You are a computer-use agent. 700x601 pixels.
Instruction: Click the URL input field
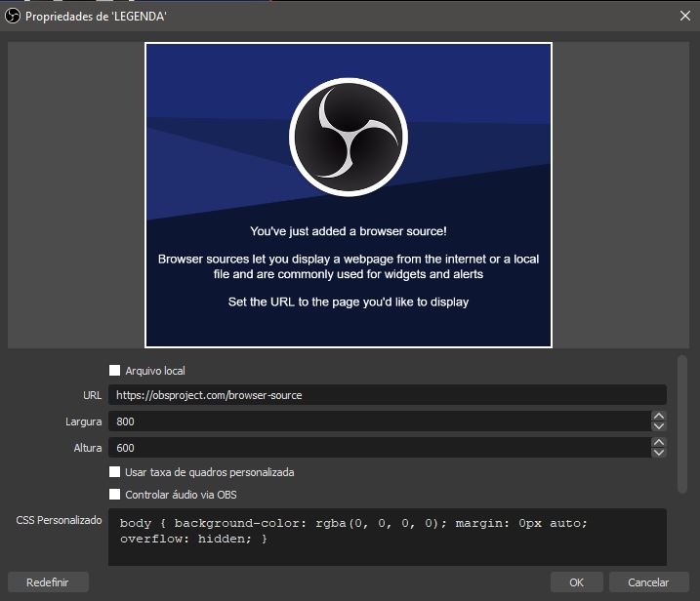[x=387, y=395]
